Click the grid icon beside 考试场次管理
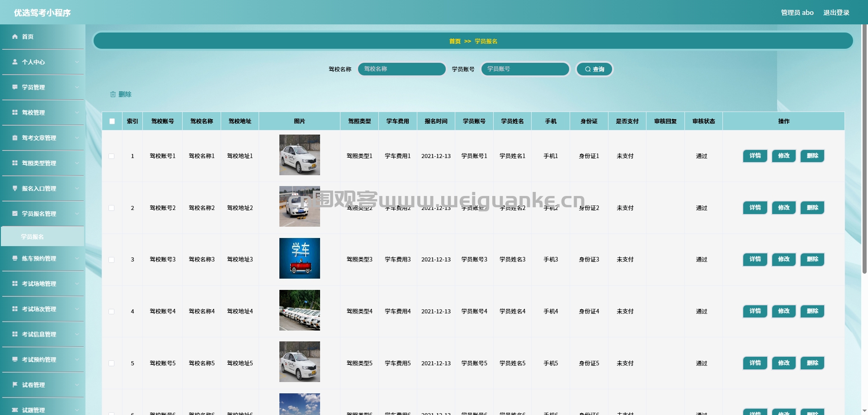Viewport: 868px width, 415px height. click(15, 309)
